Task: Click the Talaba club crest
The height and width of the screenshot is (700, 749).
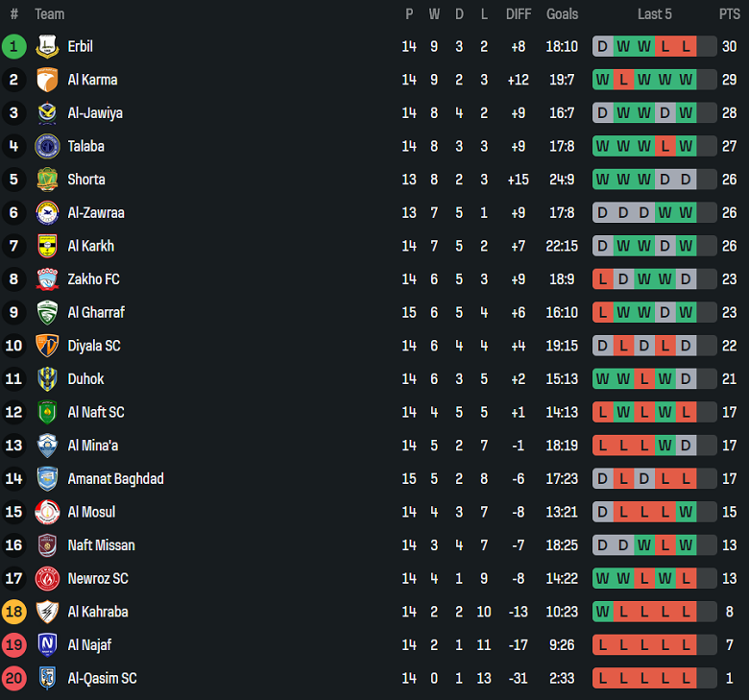Action: coord(47,146)
